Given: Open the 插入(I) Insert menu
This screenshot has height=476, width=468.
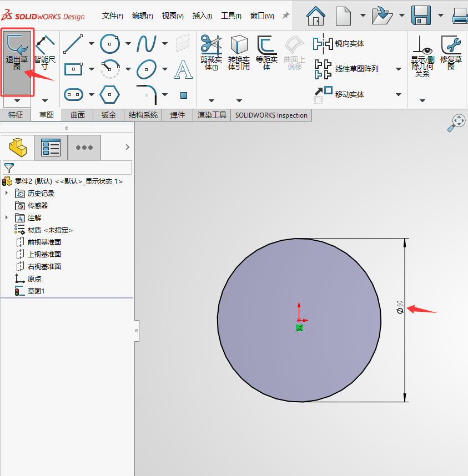Looking at the screenshot, I should pos(202,16).
